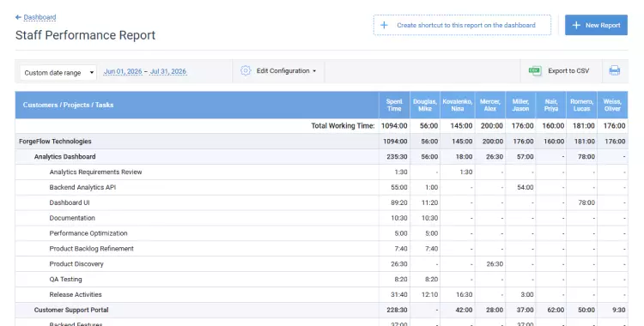Viewport: 644px width, 326px height.
Task: Select the Analytics Dashboard project row
Action: 322,156
